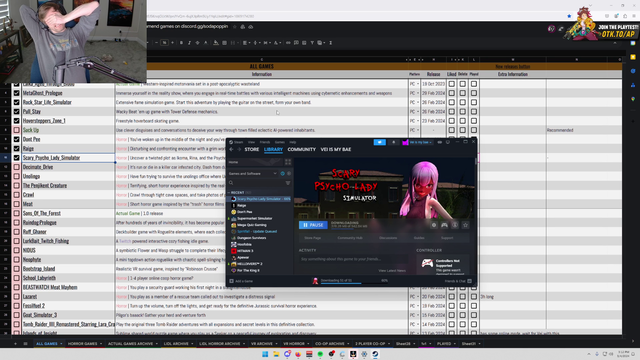This screenshot has width=640, height=360.
Task: Switch to Steam STORE tab
Action: tap(251, 149)
